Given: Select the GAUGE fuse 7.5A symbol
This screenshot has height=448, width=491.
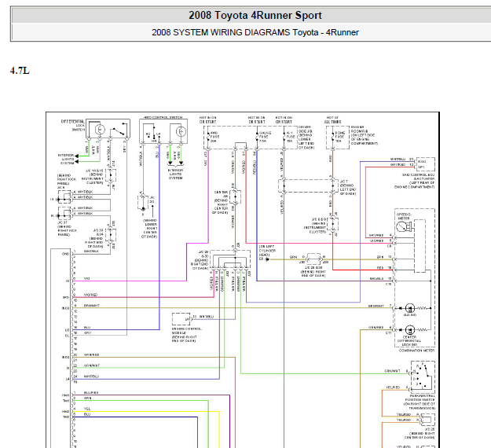Looking at the screenshot, I should click(x=257, y=137).
